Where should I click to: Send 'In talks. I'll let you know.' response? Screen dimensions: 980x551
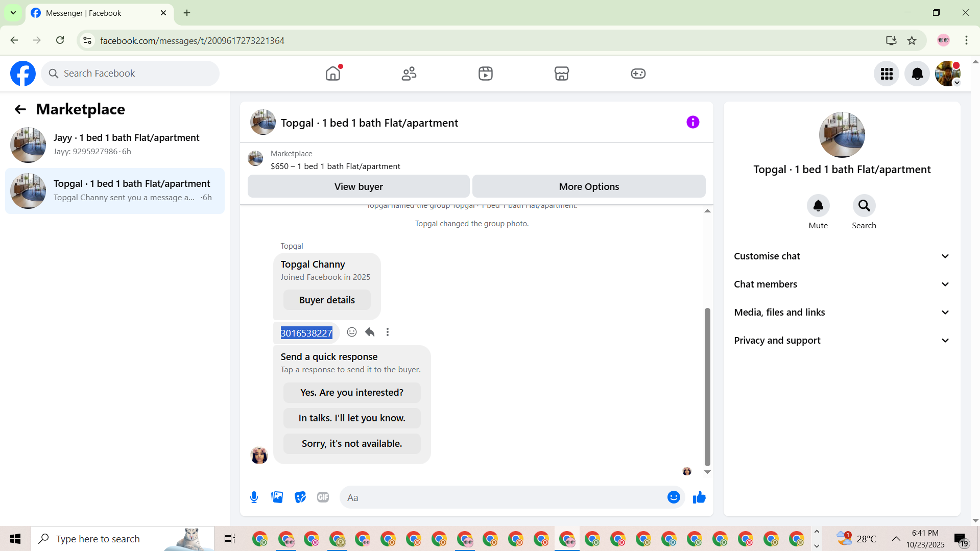[x=352, y=418]
